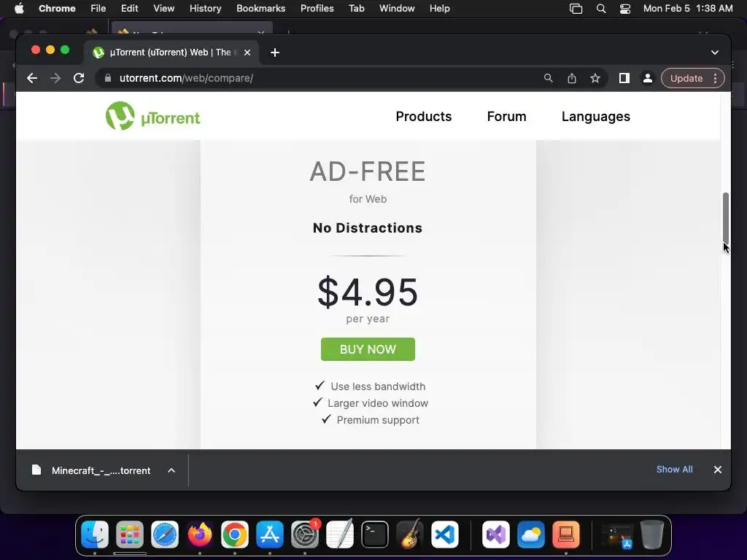The height and width of the screenshot is (560, 747).
Task: Click the Chrome Dock icon
Action: 235,534
